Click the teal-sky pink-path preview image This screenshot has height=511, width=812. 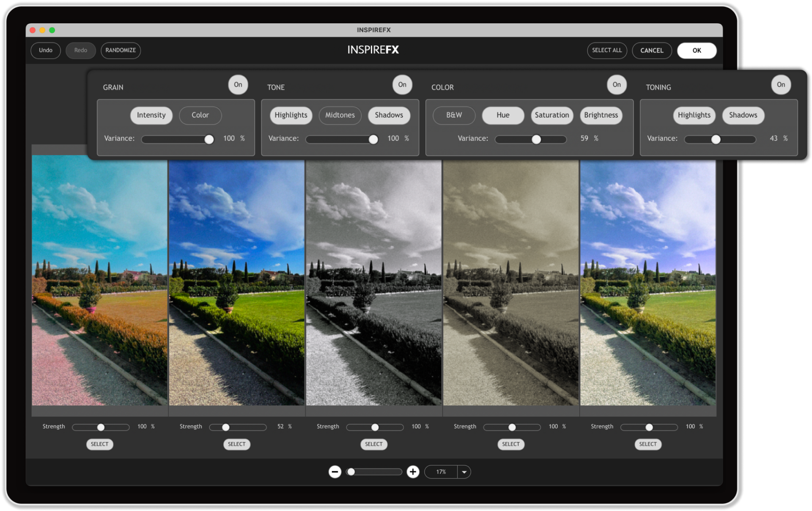(100, 280)
